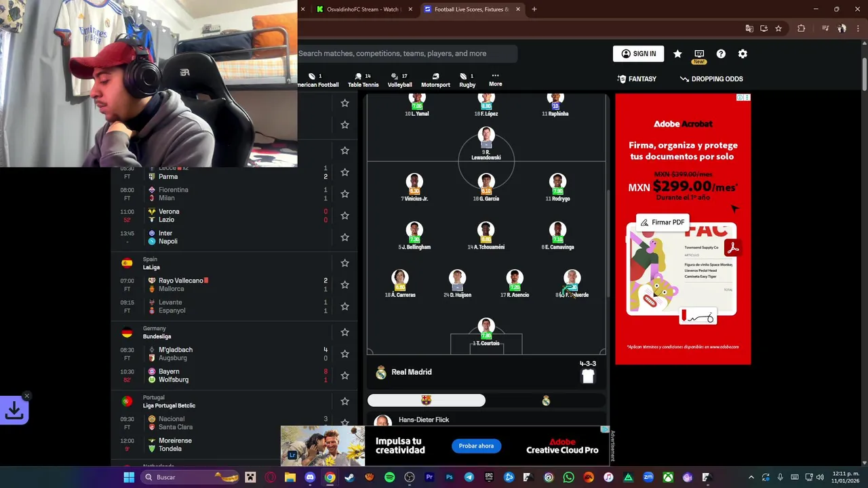Select Rugby sport tab
Screen dimensions: 868x488
click(x=467, y=80)
